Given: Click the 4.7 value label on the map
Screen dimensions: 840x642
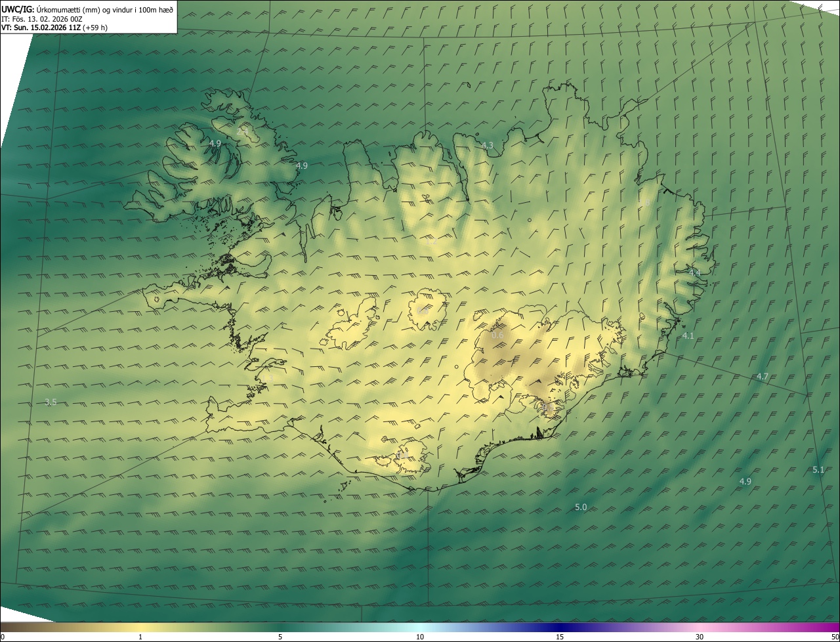Looking at the screenshot, I should click(762, 377).
